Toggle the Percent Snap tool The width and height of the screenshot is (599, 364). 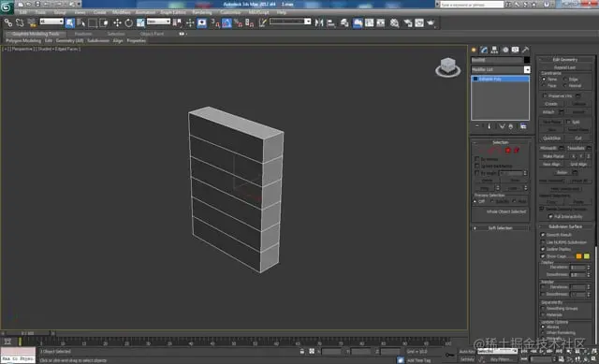pyautogui.click(x=239, y=23)
